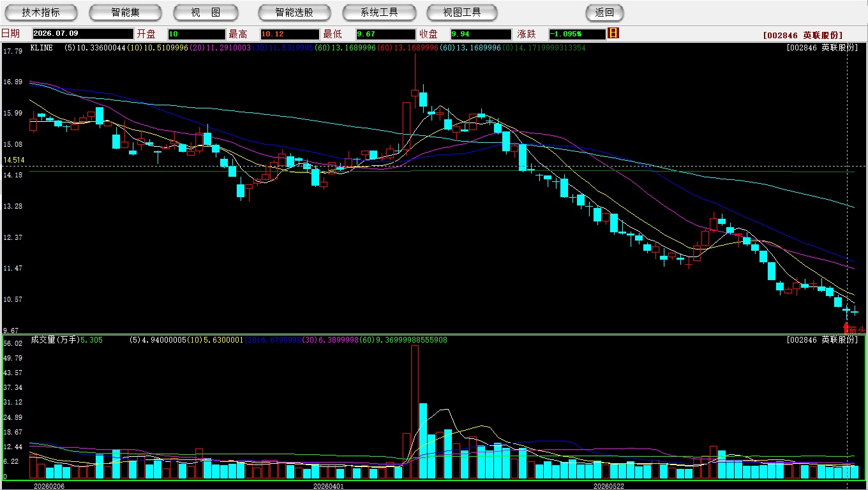Click the 20260401 date axis marker
This screenshot has height=490, width=868.
coord(328,486)
